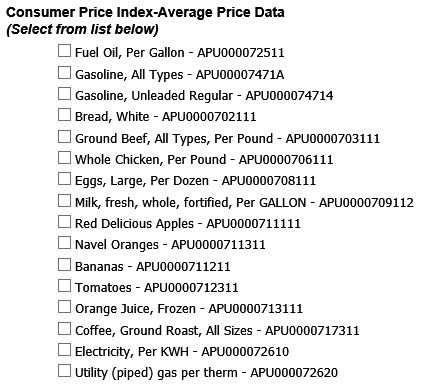Check Coffee, Ground Roast, All Sizes box

(64, 329)
